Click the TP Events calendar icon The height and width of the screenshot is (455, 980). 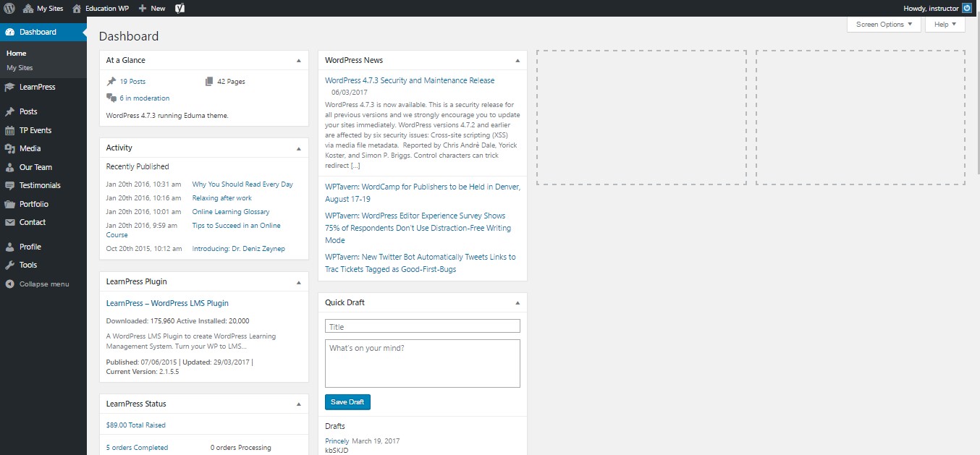tap(9, 130)
